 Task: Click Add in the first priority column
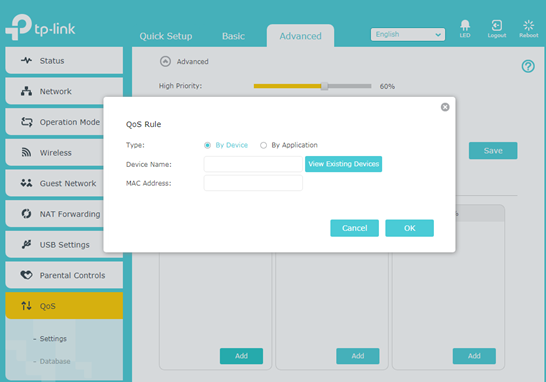[241, 356]
